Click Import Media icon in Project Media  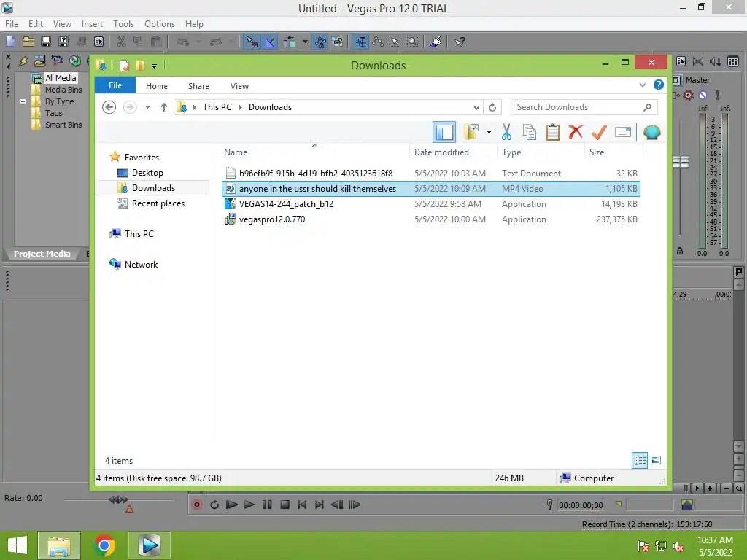click(39, 61)
